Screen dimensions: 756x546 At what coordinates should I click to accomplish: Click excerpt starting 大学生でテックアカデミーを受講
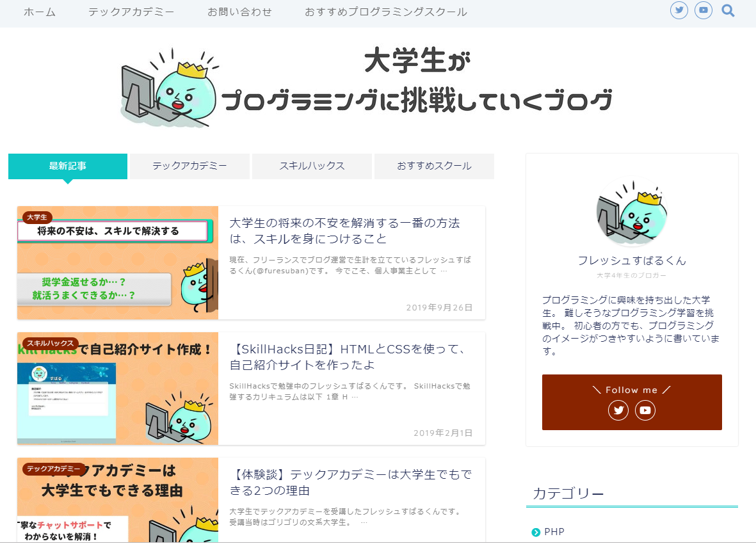(346, 517)
